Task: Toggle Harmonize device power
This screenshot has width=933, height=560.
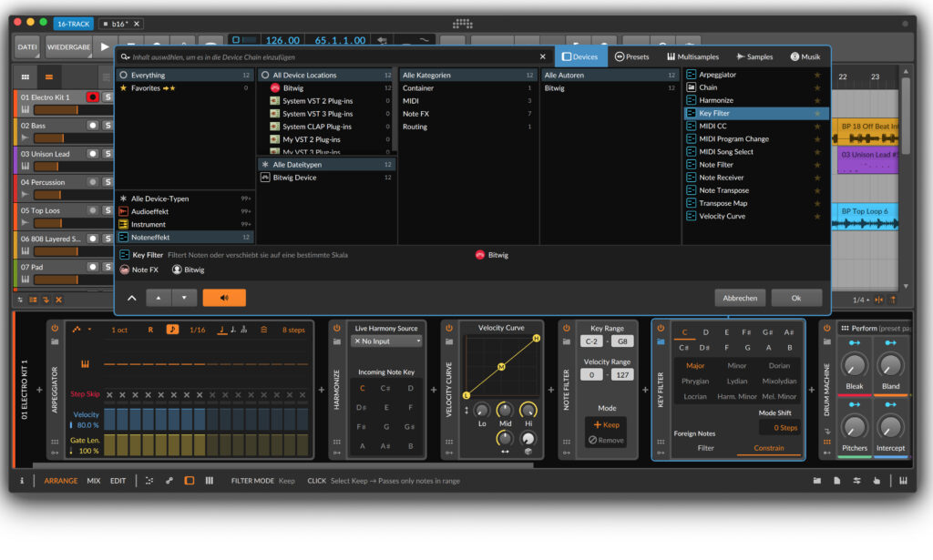Action: tap(337, 328)
